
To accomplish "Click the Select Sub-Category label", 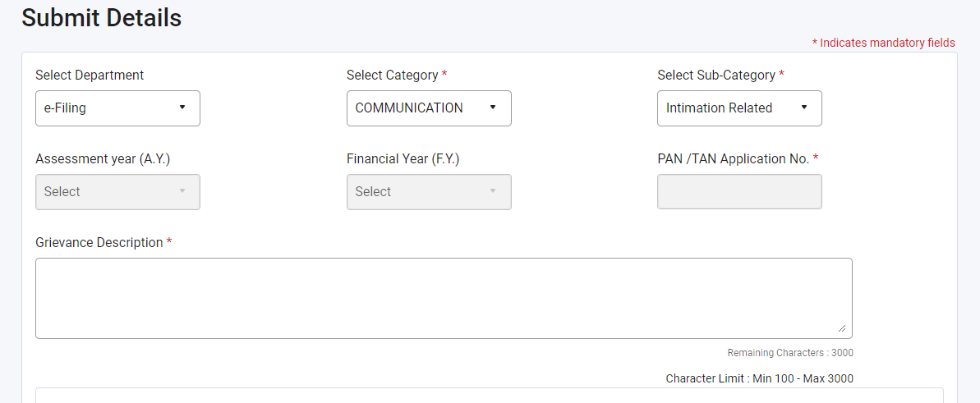I will [x=716, y=76].
